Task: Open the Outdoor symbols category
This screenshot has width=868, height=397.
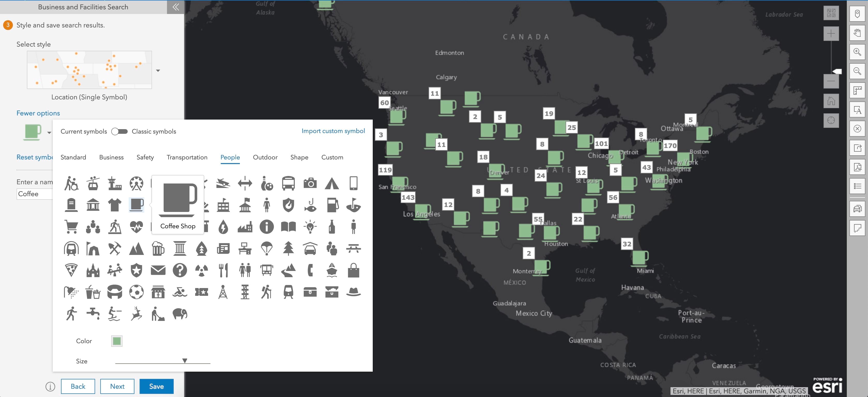Action: 265,157
